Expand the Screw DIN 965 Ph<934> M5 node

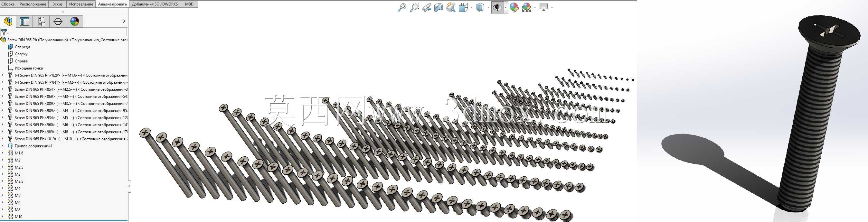click(3, 117)
